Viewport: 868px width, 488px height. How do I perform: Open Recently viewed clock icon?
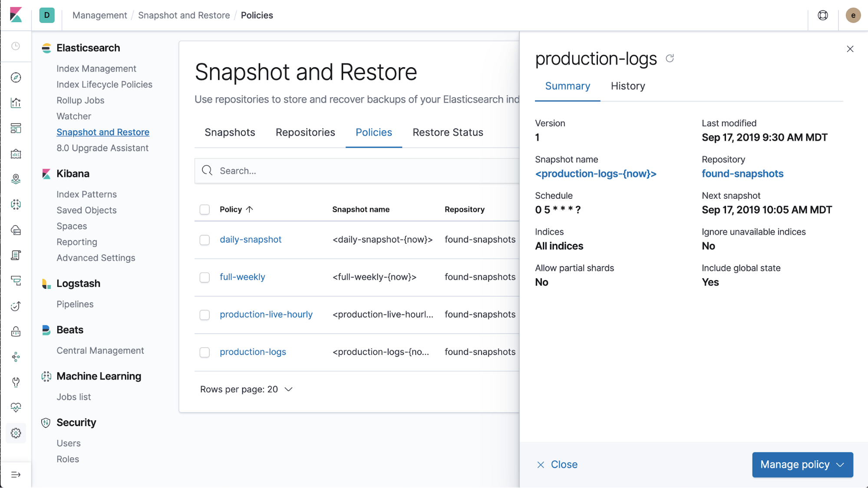pyautogui.click(x=16, y=46)
